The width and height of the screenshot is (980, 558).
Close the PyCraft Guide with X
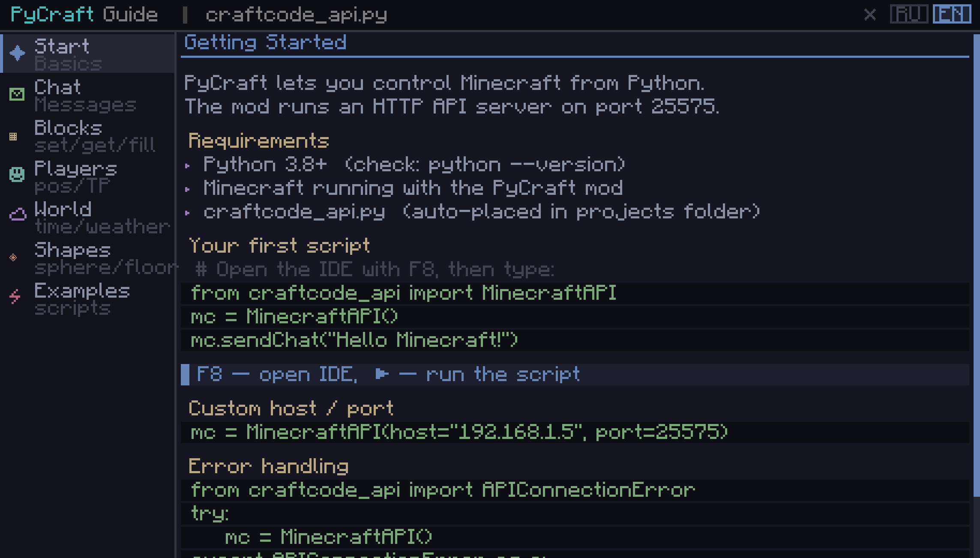pyautogui.click(x=870, y=15)
